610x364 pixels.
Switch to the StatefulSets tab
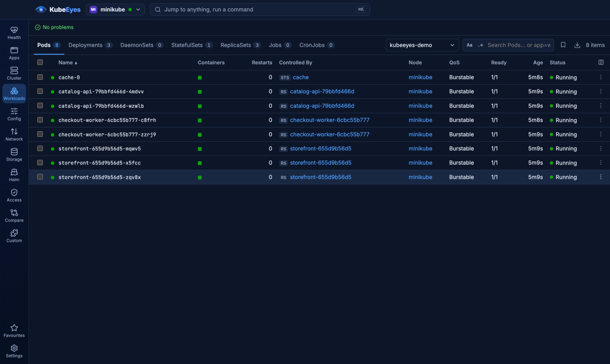(x=192, y=45)
